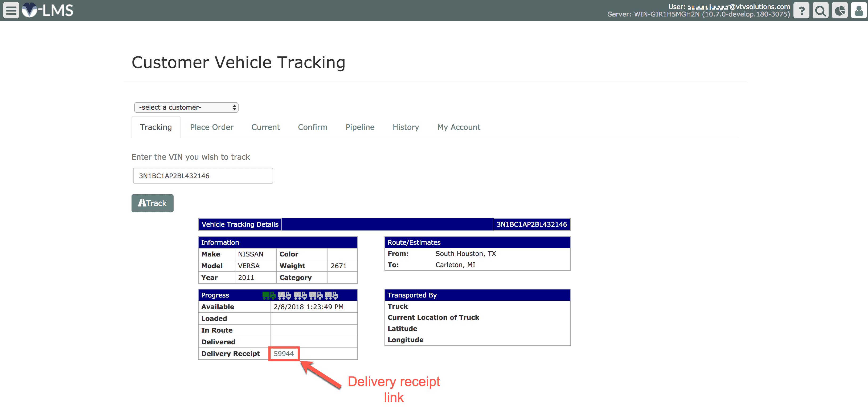Open the pie chart reports icon

click(x=839, y=10)
